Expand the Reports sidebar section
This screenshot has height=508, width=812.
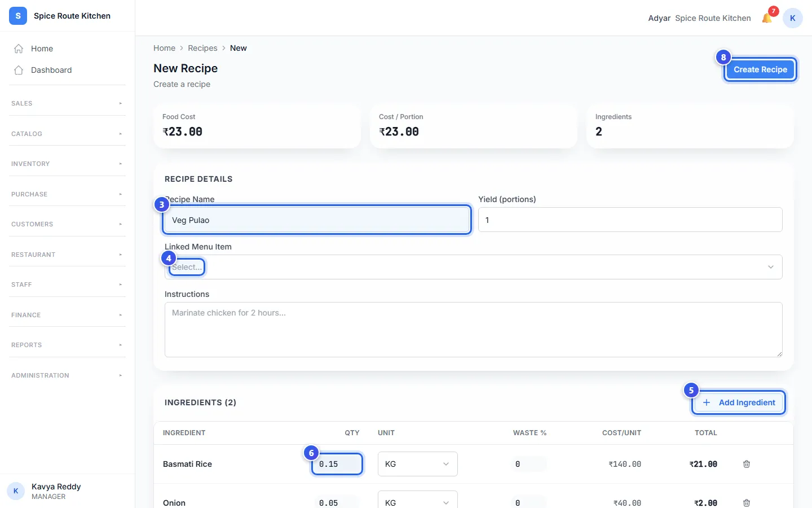[67, 345]
